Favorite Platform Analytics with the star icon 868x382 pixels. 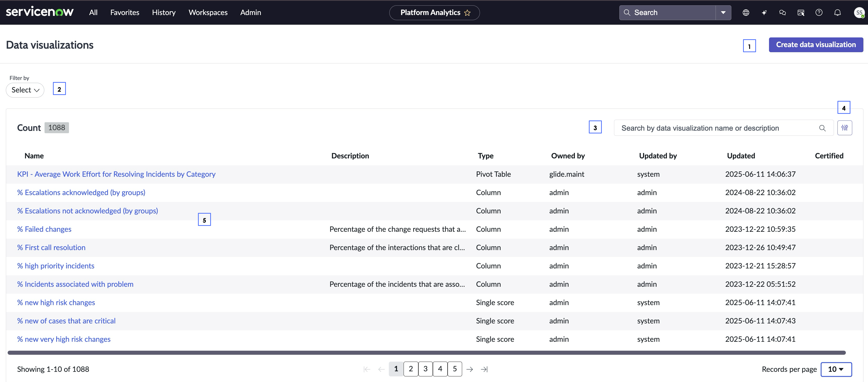467,13
